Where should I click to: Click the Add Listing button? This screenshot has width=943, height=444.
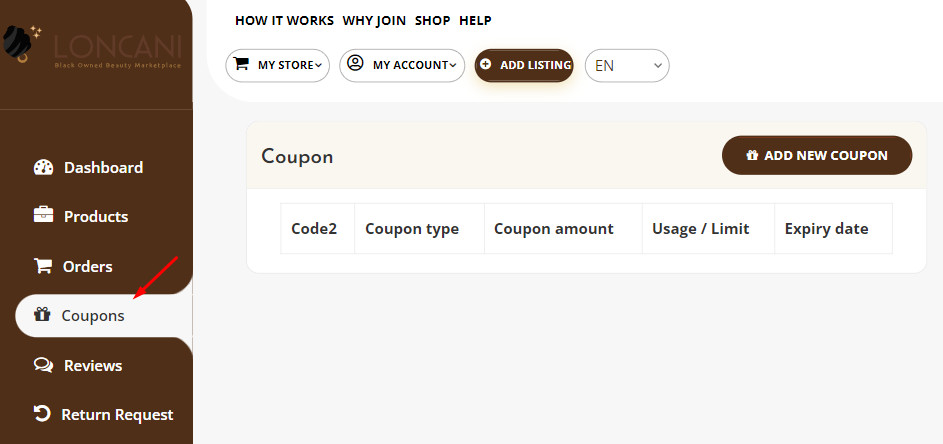tap(524, 66)
